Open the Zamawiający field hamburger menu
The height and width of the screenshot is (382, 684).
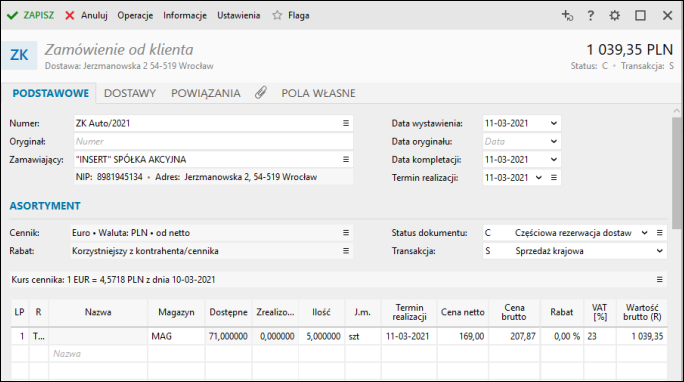tap(346, 160)
